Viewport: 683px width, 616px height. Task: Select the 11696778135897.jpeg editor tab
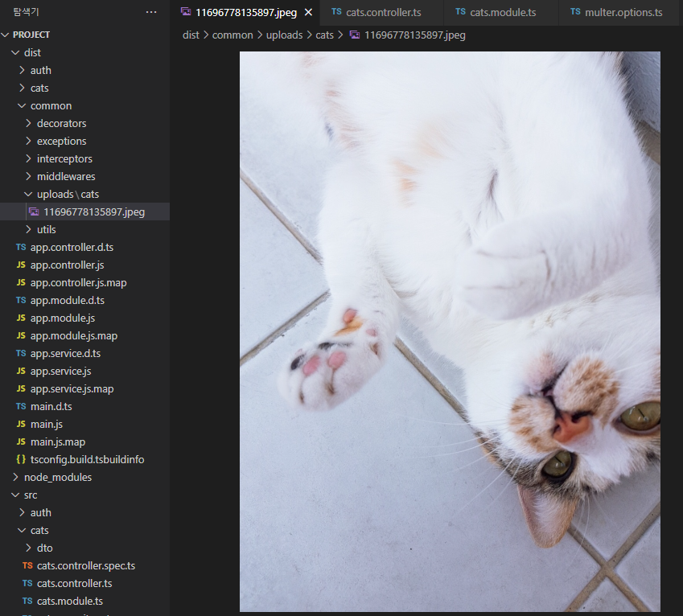245,12
